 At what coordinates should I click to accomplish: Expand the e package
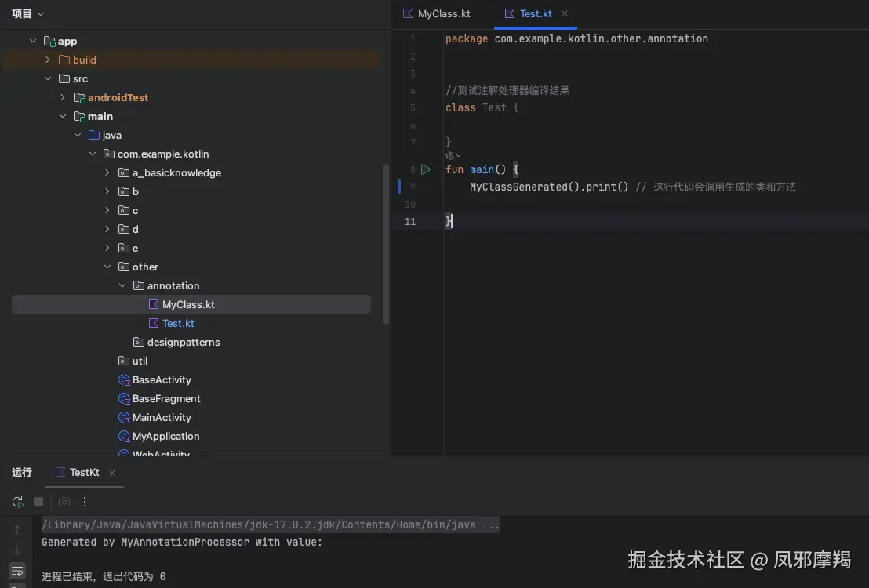pos(107,249)
